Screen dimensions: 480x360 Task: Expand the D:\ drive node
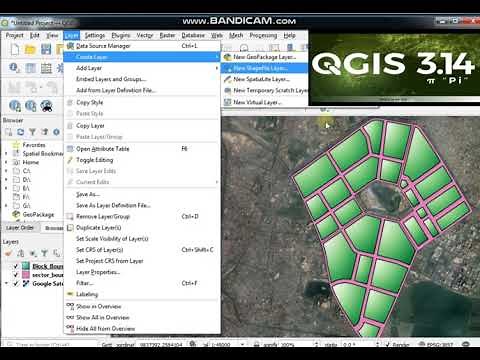point(6,180)
